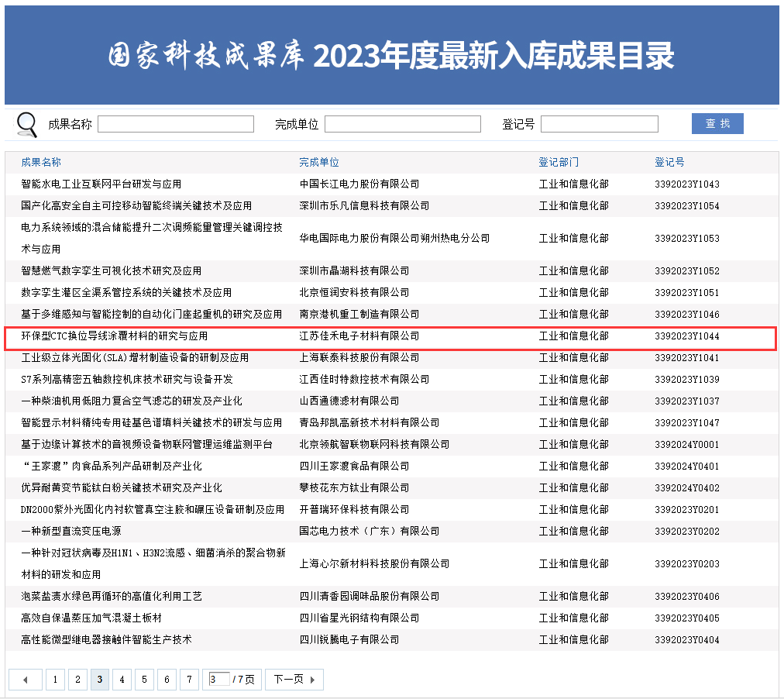Image resolution: width=784 pixels, height=699 pixels.
Task: Click company 上海心尔新材料科技股份有限公司
Action: [374, 563]
